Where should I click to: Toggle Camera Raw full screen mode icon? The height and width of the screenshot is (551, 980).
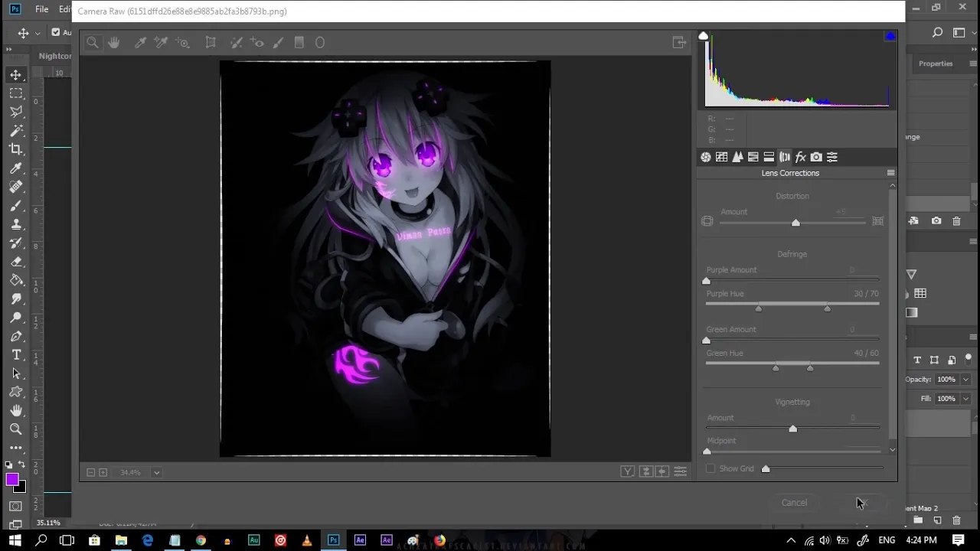click(x=679, y=43)
